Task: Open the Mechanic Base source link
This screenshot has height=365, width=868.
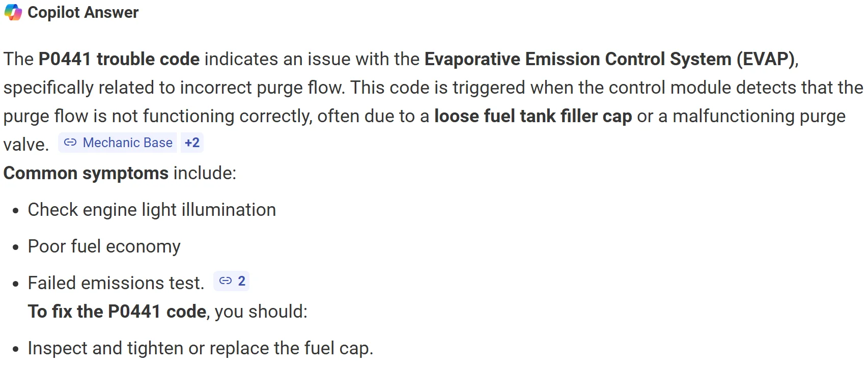Action: [118, 143]
